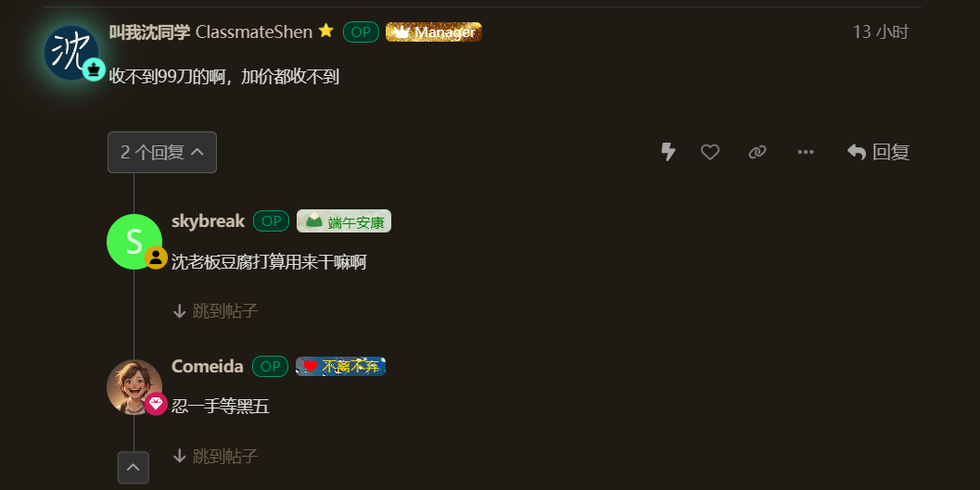Open skybreak's green S avatar
Screen dimensions: 980x490
point(134,242)
